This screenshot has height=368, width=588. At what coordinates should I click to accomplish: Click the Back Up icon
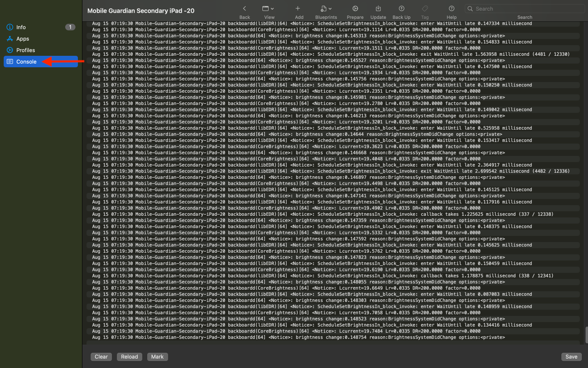tap(401, 9)
